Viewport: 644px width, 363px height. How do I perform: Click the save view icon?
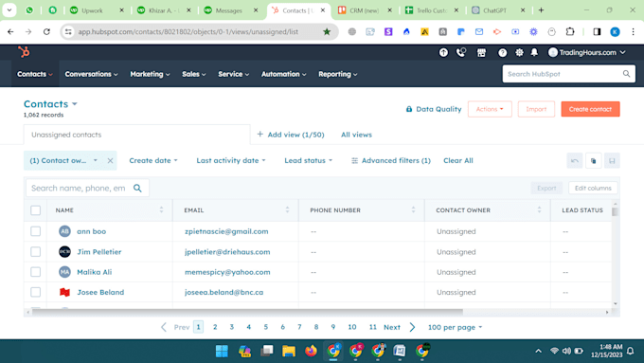point(612,161)
